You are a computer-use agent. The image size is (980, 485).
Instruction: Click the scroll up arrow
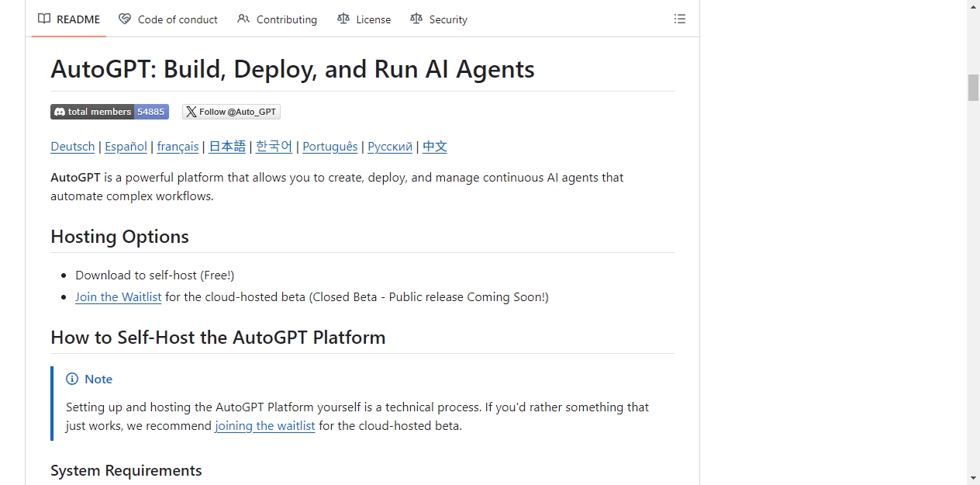click(973, 7)
